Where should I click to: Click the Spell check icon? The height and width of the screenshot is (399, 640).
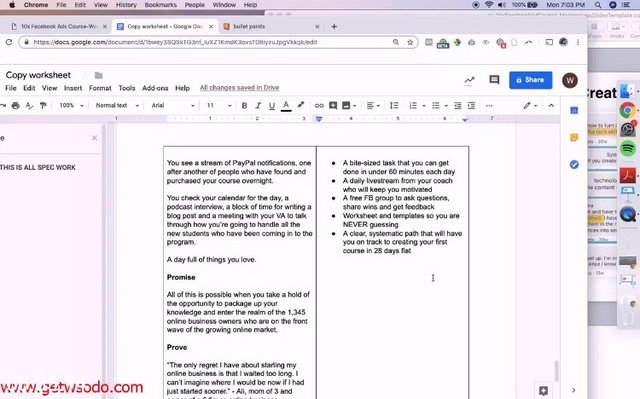(29, 106)
